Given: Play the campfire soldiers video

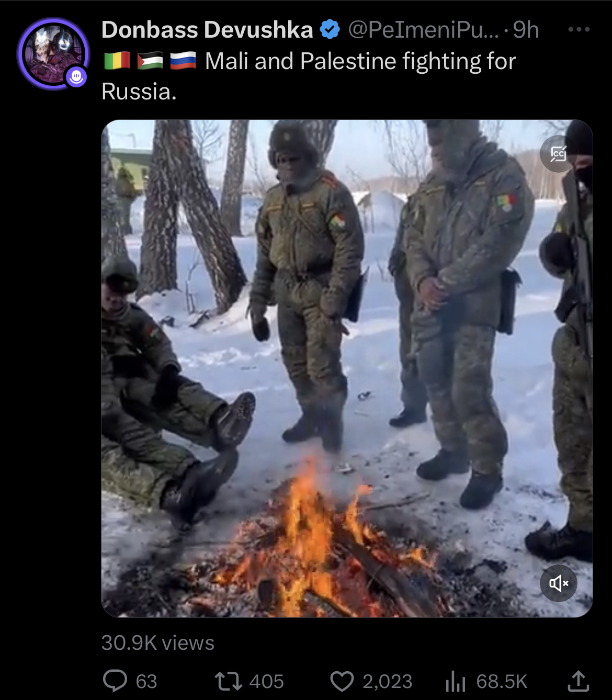Looking at the screenshot, I should (347, 368).
